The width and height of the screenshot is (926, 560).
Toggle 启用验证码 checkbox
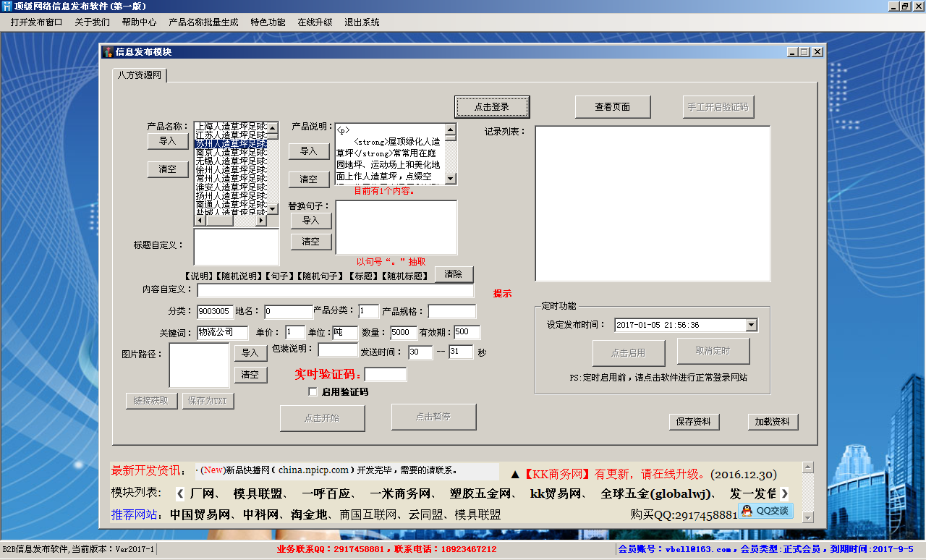tap(313, 392)
